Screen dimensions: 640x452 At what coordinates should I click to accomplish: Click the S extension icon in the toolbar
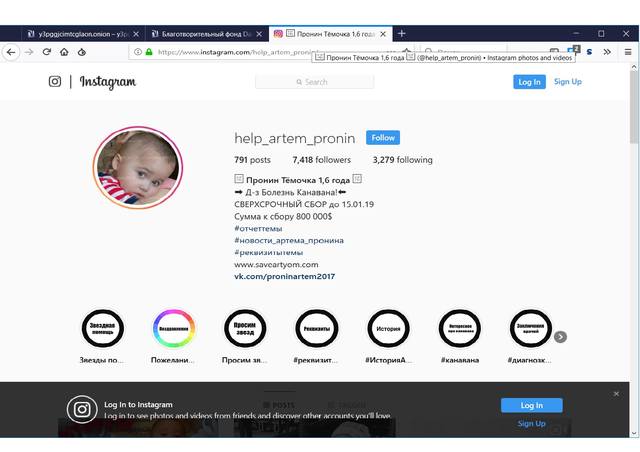[589, 52]
